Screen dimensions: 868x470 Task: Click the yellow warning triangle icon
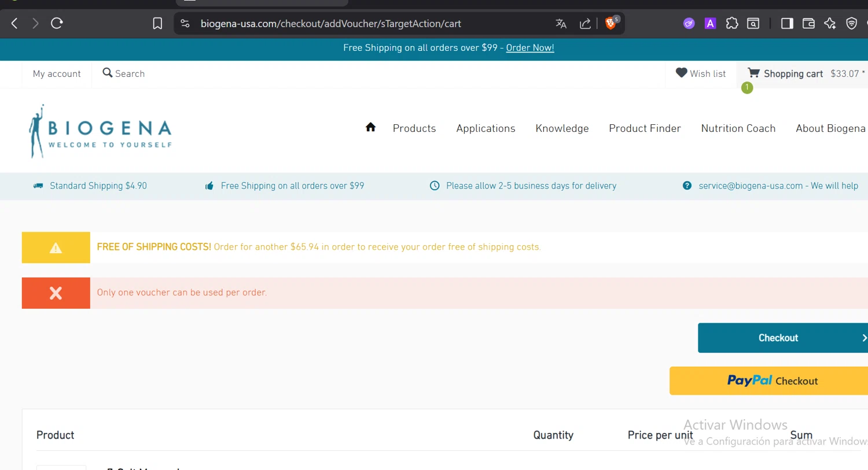(x=56, y=248)
